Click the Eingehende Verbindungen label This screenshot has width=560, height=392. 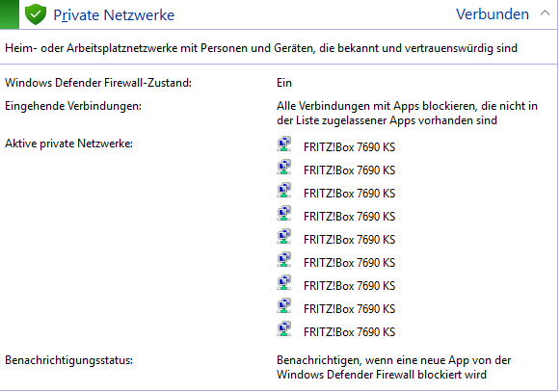[x=73, y=106]
